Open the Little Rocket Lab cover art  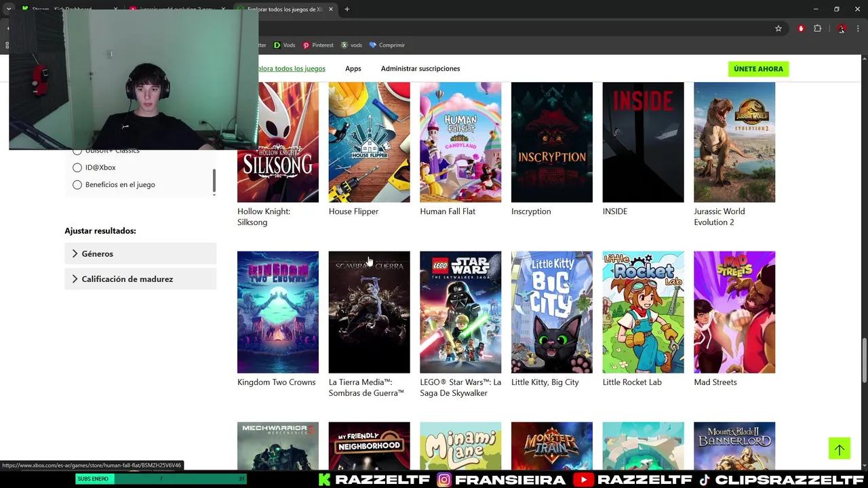click(x=643, y=312)
